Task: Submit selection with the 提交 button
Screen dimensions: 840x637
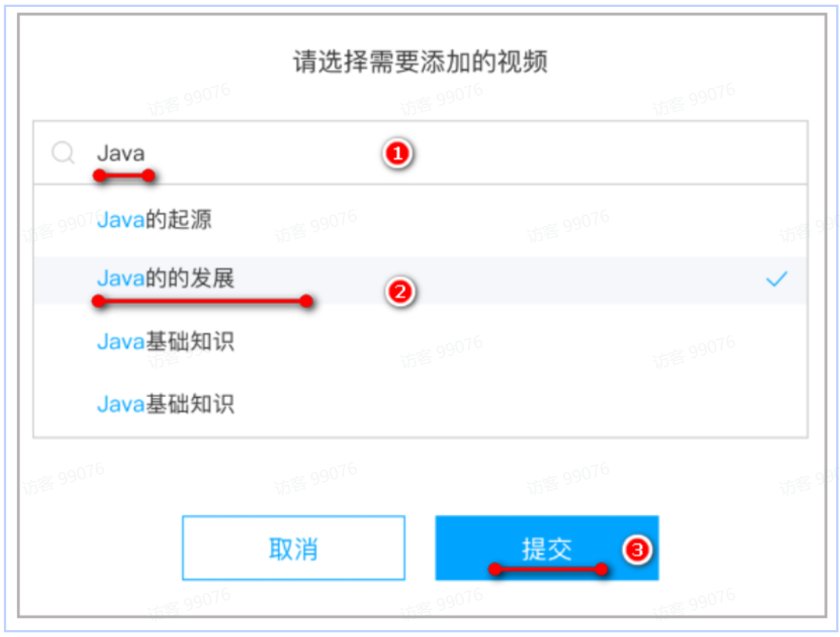Action: pos(547,547)
